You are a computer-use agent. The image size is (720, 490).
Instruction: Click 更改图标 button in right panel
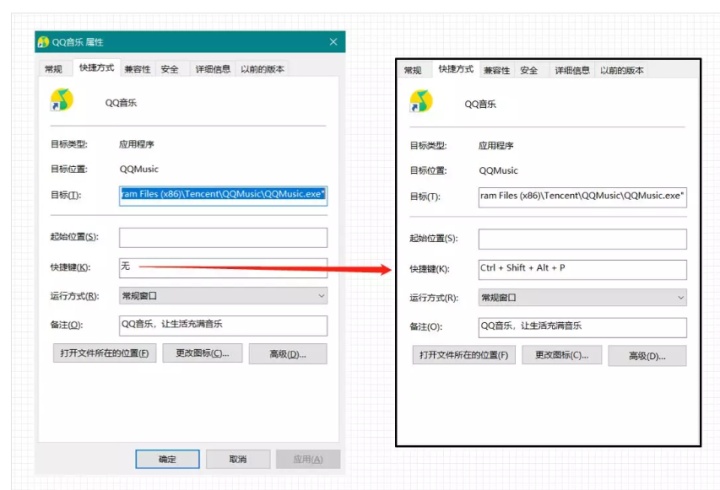pyautogui.click(x=562, y=355)
